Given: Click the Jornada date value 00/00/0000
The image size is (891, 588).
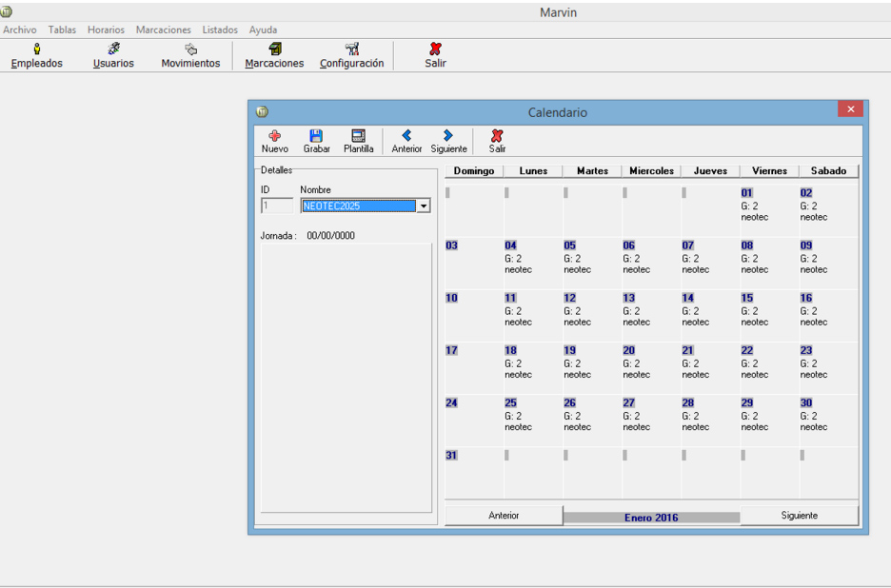Looking at the screenshot, I should click(x=330, y=236).
